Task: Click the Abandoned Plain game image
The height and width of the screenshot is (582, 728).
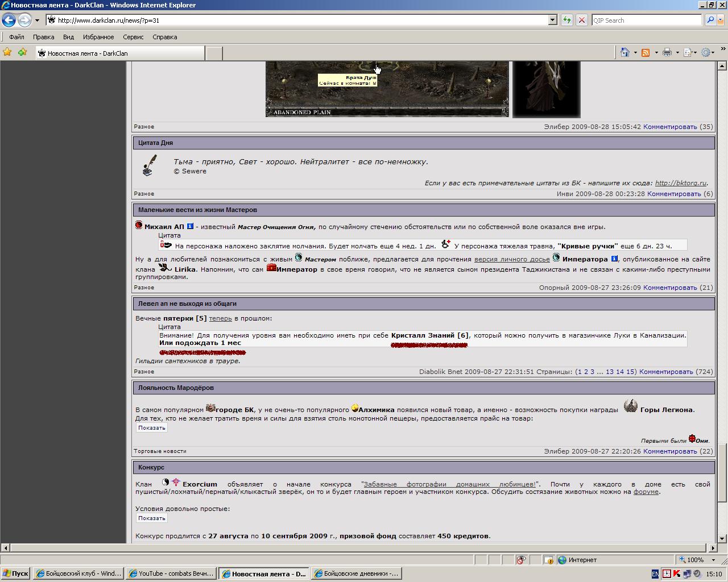Action: click(x=387, y=89)
